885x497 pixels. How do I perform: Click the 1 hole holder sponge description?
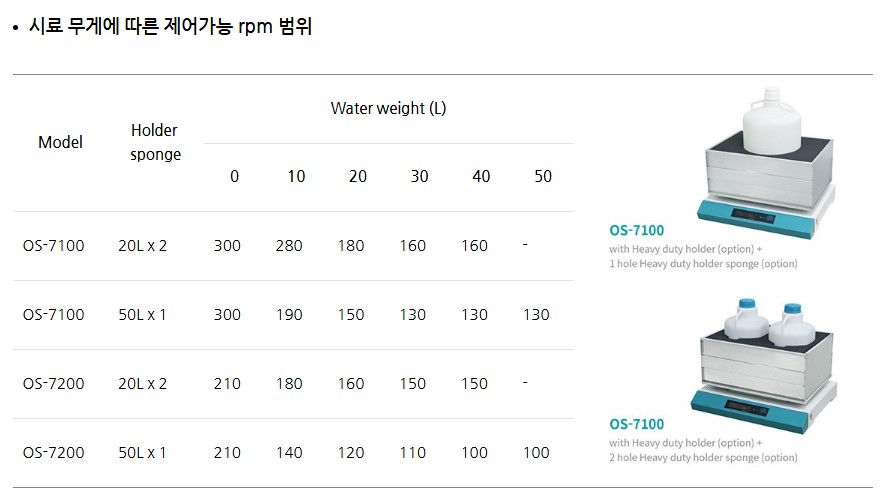[x=703, y=264]
